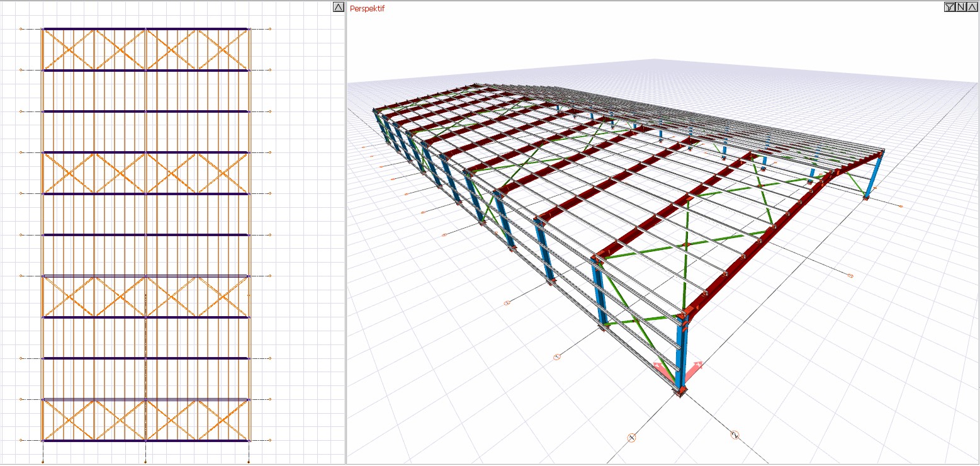The width and height of the screenshot is (980, 466).
Task: Select the bottommost purple beam in the plan view
Action: tap(145, 441)
